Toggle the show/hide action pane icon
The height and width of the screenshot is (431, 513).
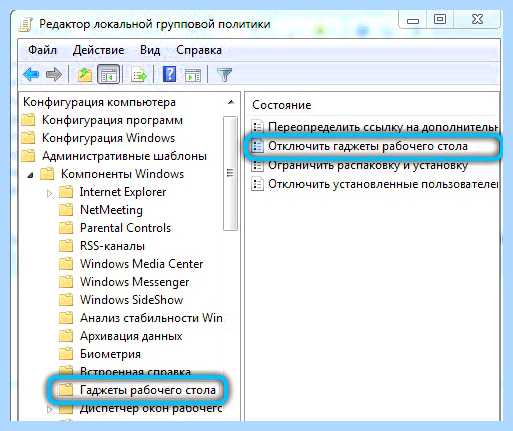193,75
